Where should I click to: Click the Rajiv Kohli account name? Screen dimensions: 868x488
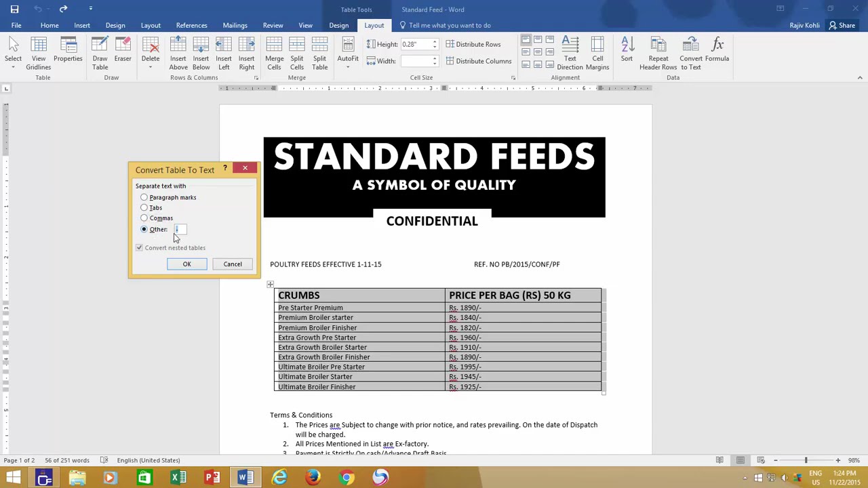click(x=804, y=25)
